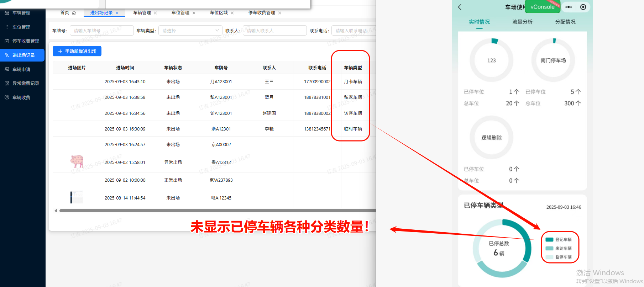Click the home icon beside 首页

tap(74, 13)
